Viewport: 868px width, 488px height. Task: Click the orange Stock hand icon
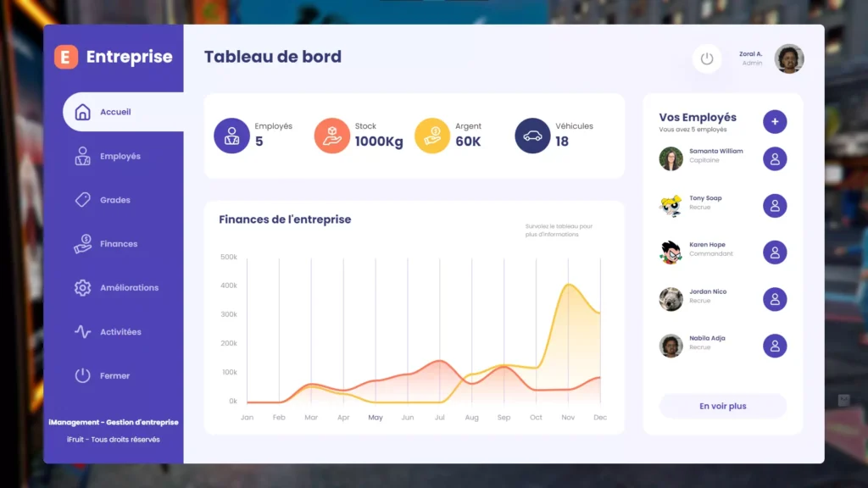(331, 134)
